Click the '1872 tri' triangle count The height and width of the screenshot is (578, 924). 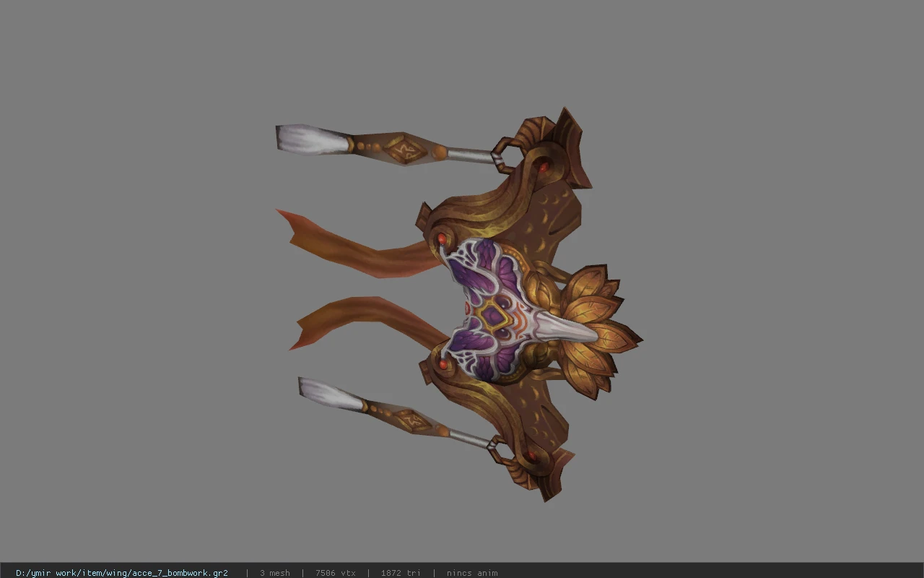[401, 573]
